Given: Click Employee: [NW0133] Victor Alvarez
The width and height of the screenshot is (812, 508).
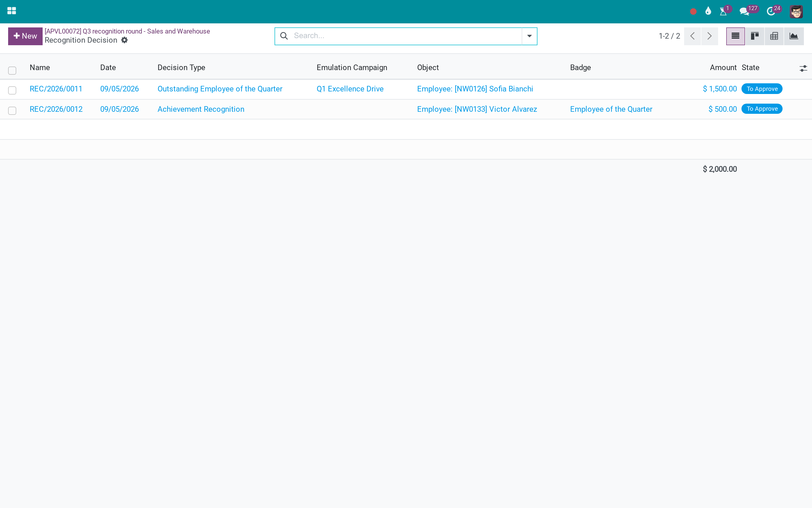Looking at the screenshot, I should 477,109.
